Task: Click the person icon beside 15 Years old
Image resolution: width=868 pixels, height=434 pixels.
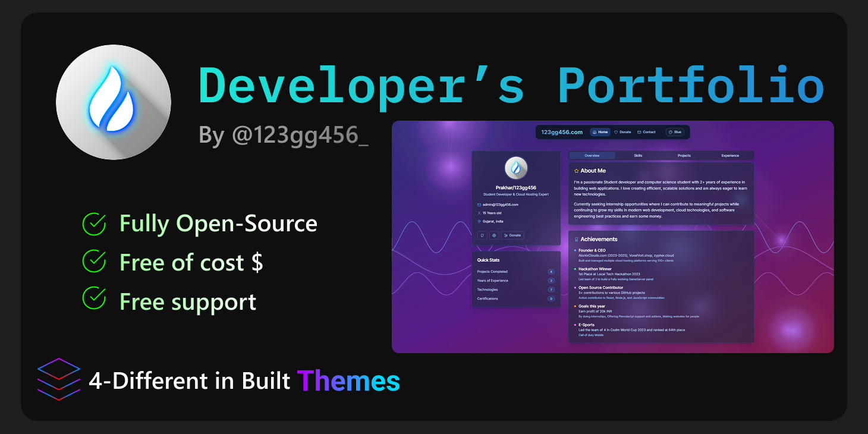Action: coord(479,213)
